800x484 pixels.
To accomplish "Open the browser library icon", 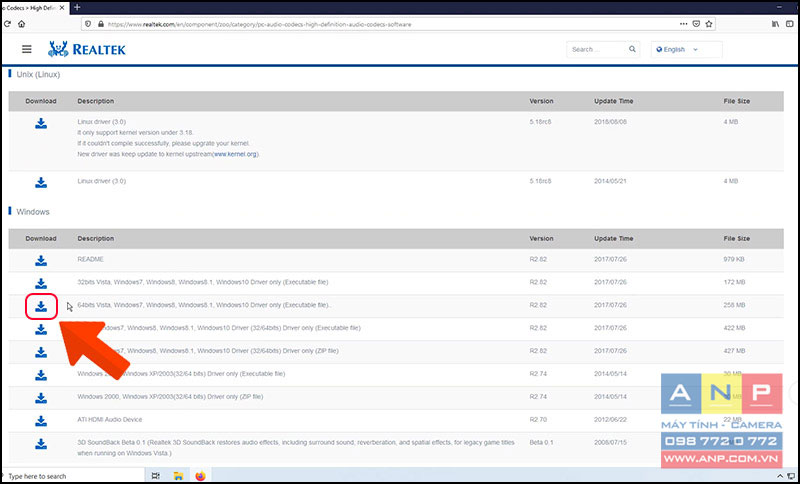I will (776, 24).
